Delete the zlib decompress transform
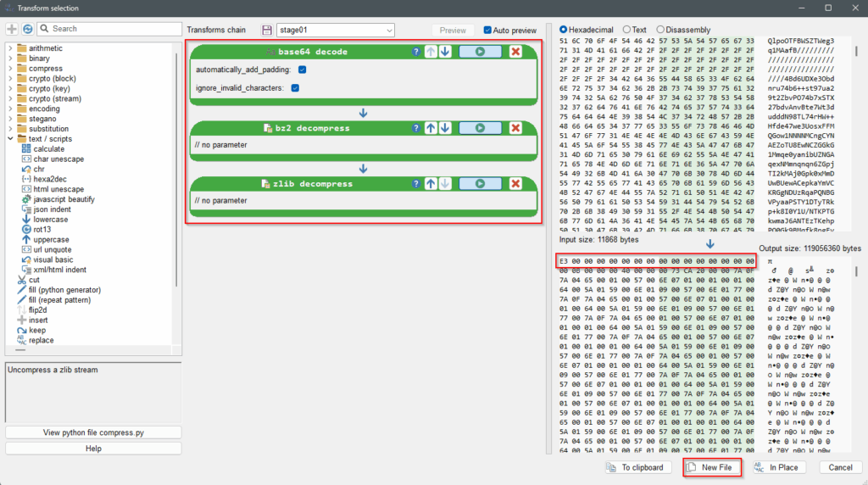868x485 pixels. click(x=515, y=184)
